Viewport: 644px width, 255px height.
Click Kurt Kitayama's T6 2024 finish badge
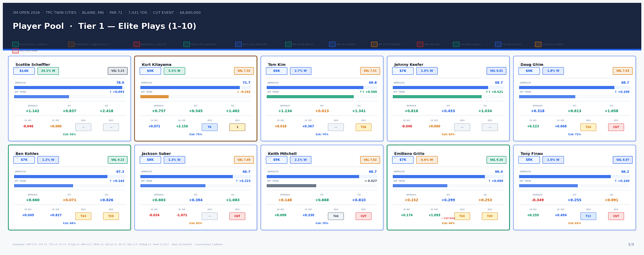[210, 127]
